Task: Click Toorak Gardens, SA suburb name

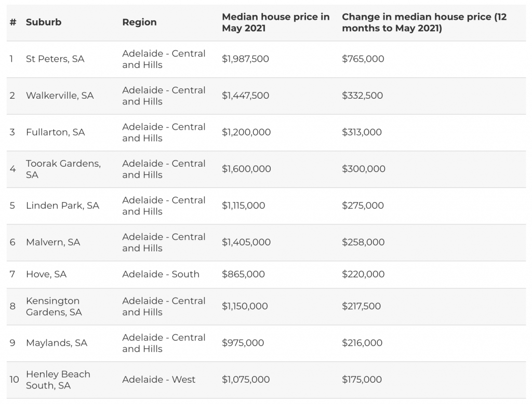Action: click(63, 169)
